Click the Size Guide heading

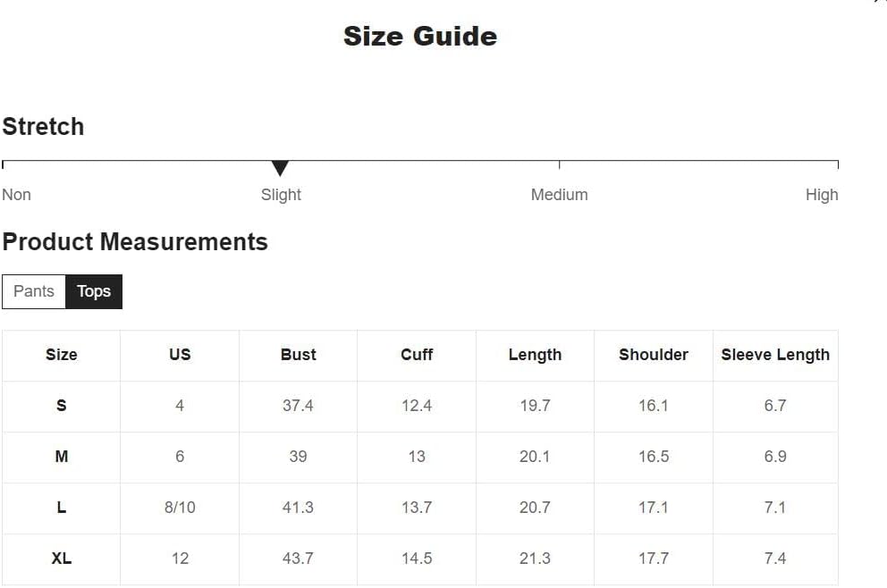(420, 36)
